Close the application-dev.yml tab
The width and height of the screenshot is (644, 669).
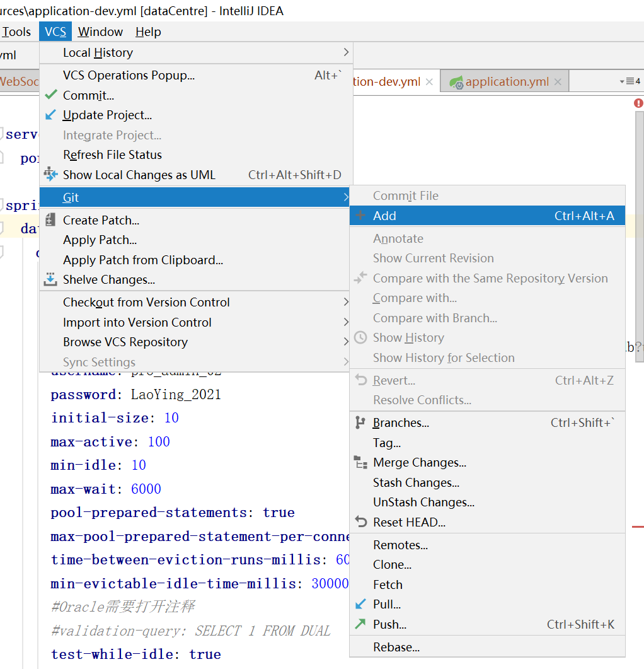tap(430, 82)
